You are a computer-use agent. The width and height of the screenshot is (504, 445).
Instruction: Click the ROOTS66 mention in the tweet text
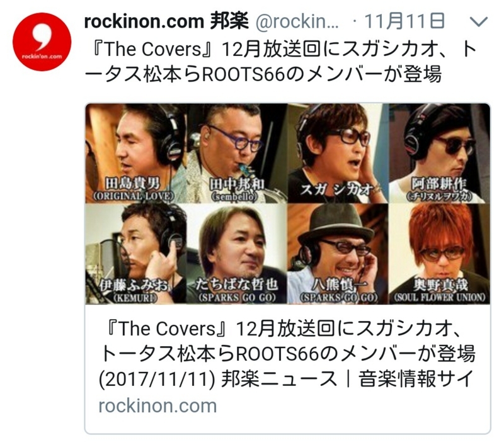(244, 74)
